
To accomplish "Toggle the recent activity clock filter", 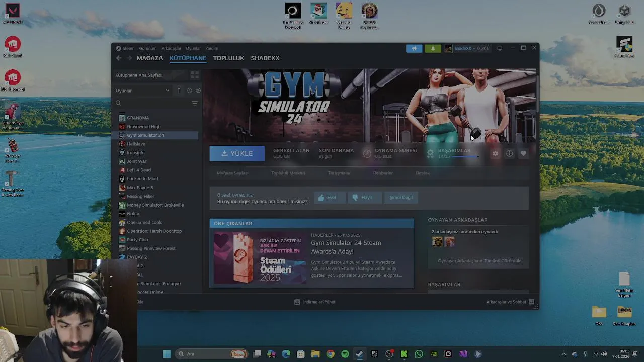I will [189, 90].
